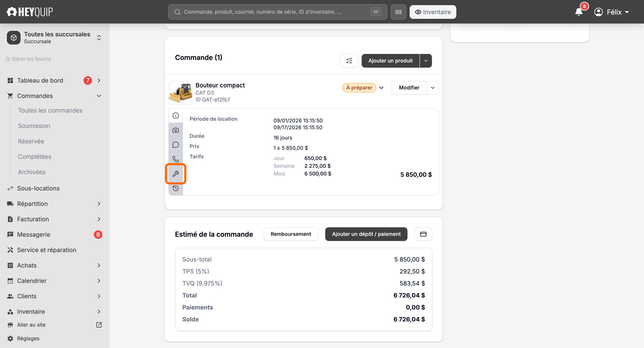Expand Ajouter un produit dropdown arrow
644x348 pixels.
[426, 61]
